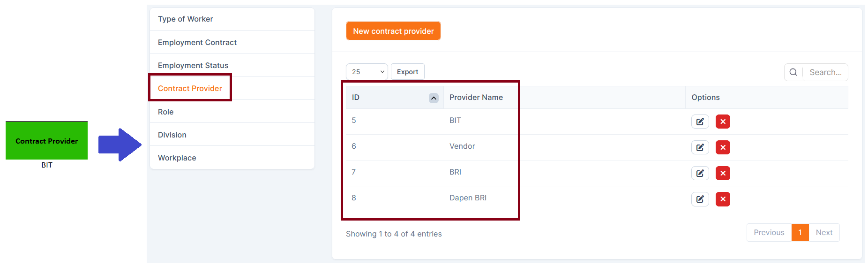868x267 pixels.
Task: Toggle the ID column sort arrow
Action: [x=434, y=98]
